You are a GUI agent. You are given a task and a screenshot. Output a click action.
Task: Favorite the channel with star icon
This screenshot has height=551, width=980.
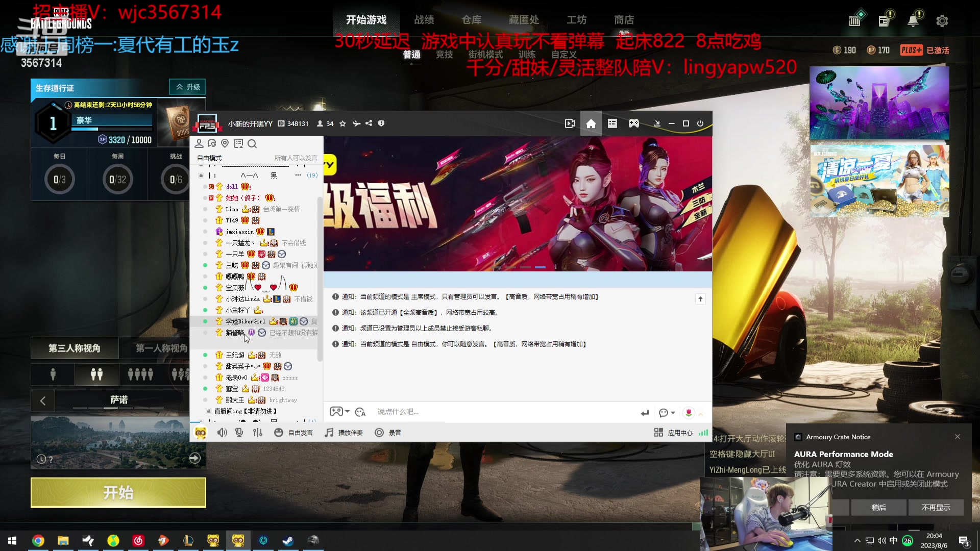pos(342,123)
